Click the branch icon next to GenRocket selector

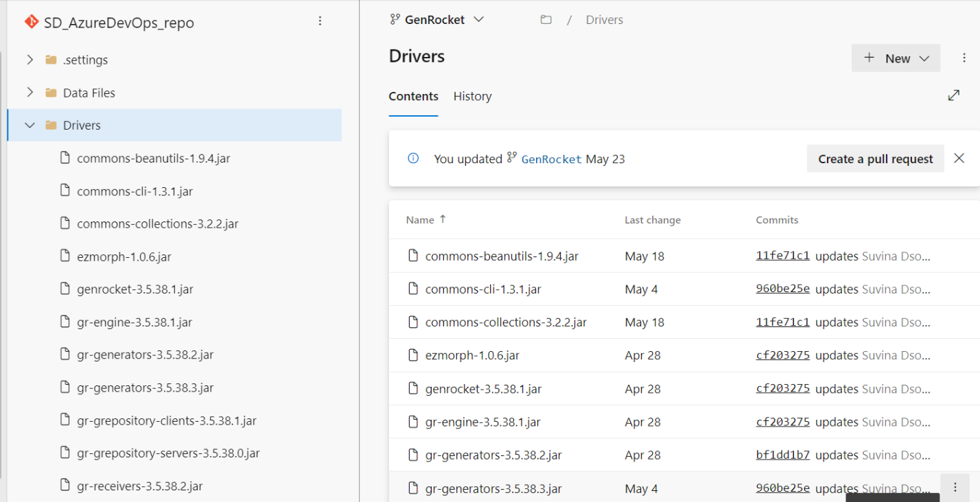click(x=395, y=20)
